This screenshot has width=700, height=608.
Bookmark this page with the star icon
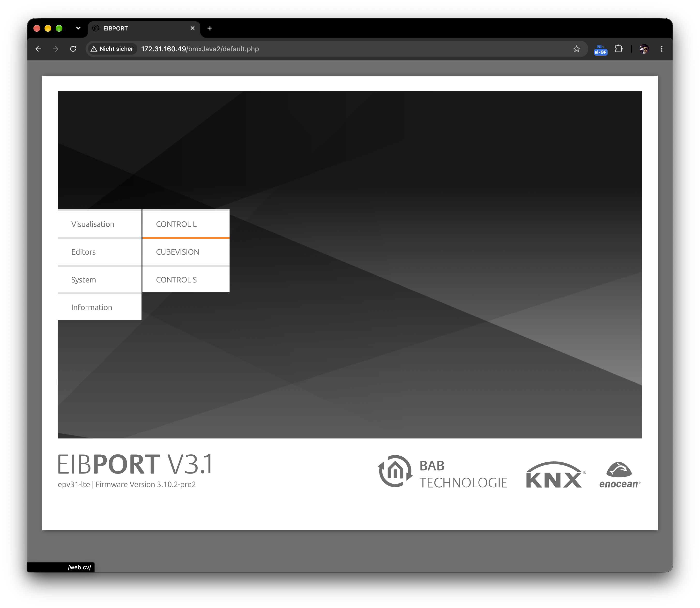point(576,49)
